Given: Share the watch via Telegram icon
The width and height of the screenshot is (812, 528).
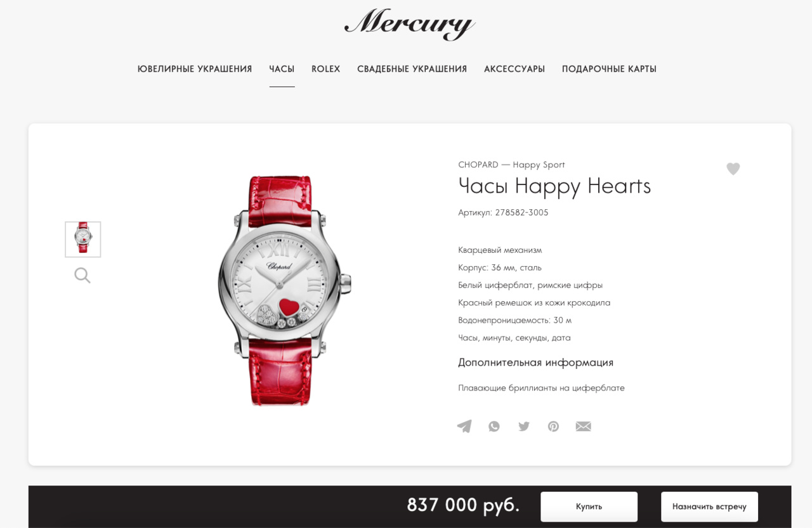Looking at the screenshot, I should point(464,426).
